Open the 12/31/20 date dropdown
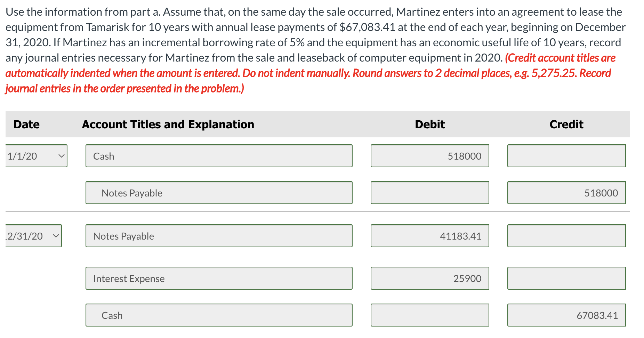The width and height of the screenshot is (644, 338). (33, 235)
